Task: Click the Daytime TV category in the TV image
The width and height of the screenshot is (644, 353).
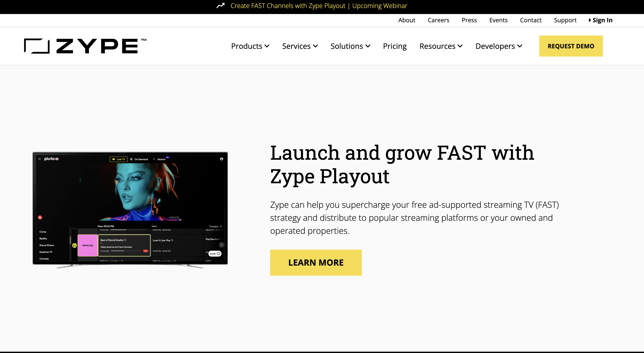Action: tap(46, 252)
